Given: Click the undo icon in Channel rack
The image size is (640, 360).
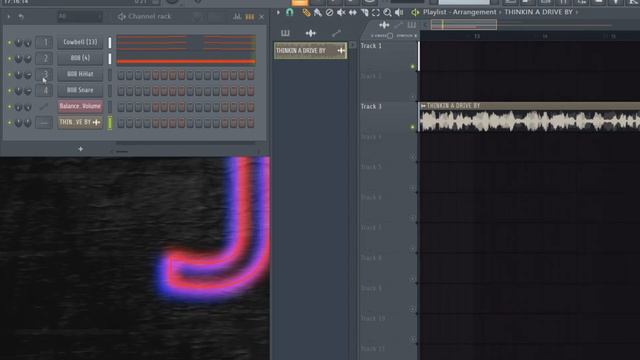Looking at the screenshot, I should point(20,17).
